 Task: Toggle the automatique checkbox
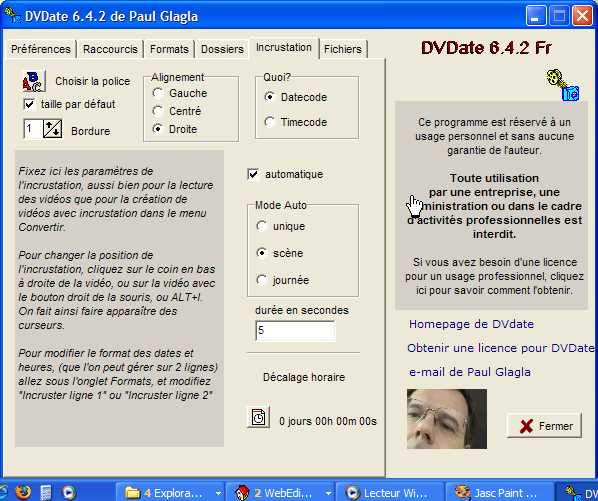(253, 174)
